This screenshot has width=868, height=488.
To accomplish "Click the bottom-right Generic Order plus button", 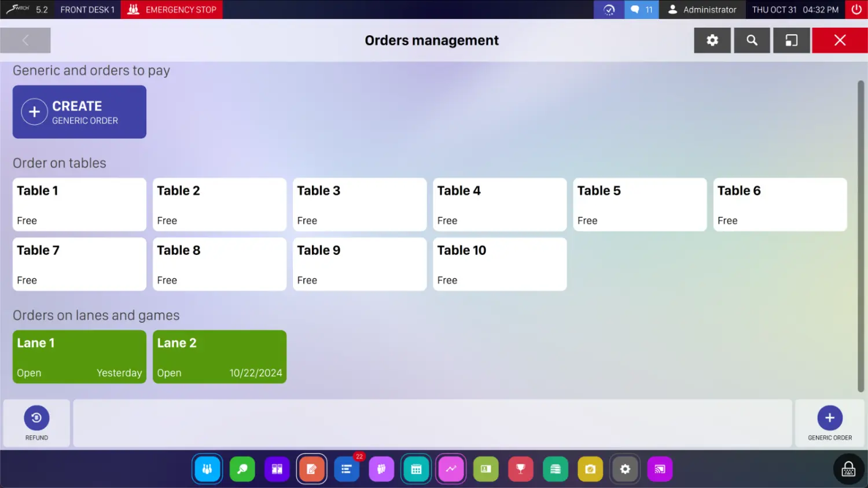I will (x=830, y=423).
